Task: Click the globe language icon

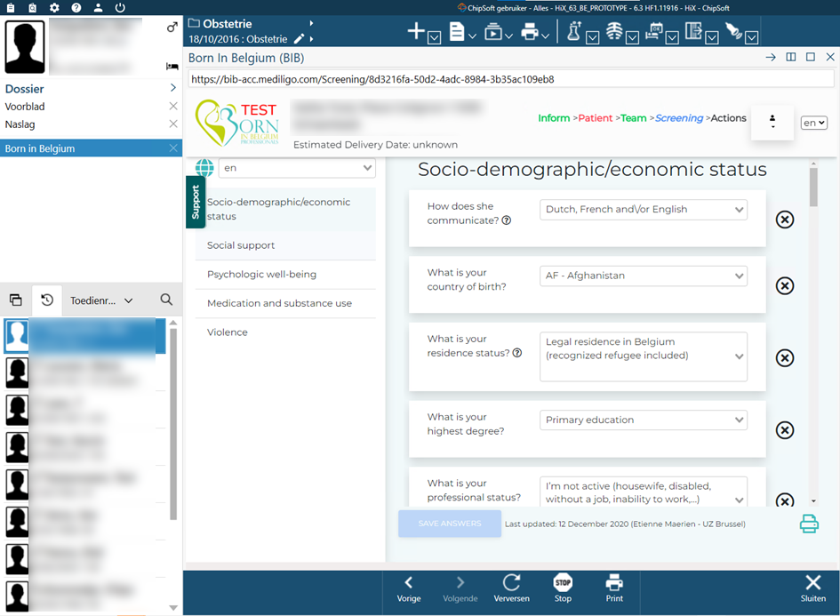Action: [x=204, y=168]
